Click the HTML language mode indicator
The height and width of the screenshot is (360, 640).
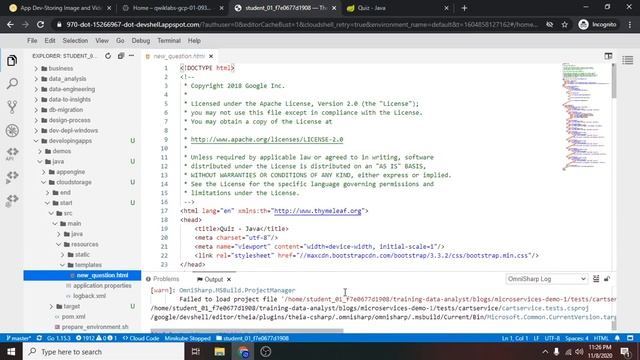(x=601, y=338)
